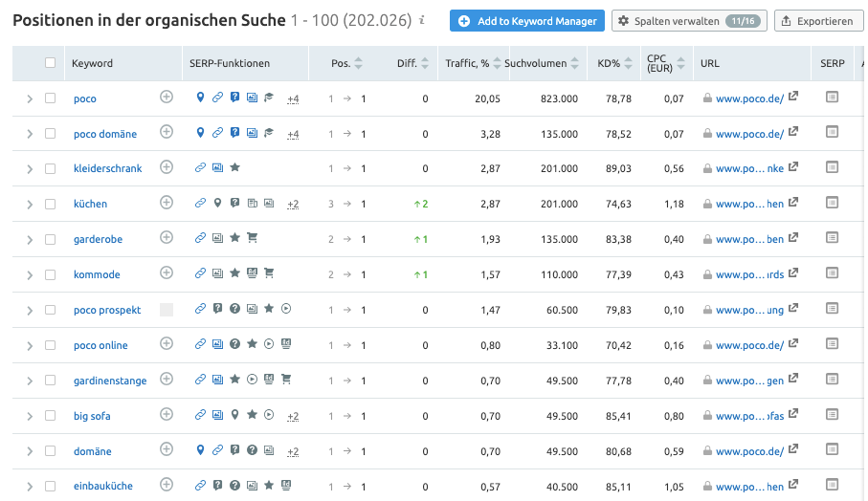Sort table by Diff. column
The width and height of the screenshot is (868, 501).
click(425, 63)
